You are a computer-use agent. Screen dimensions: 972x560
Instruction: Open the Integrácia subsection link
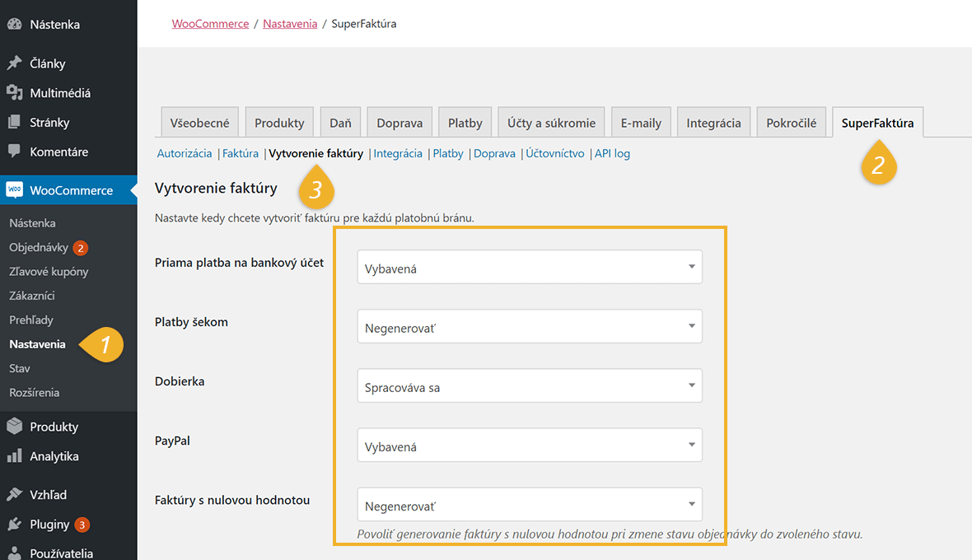tap(398, 154)
